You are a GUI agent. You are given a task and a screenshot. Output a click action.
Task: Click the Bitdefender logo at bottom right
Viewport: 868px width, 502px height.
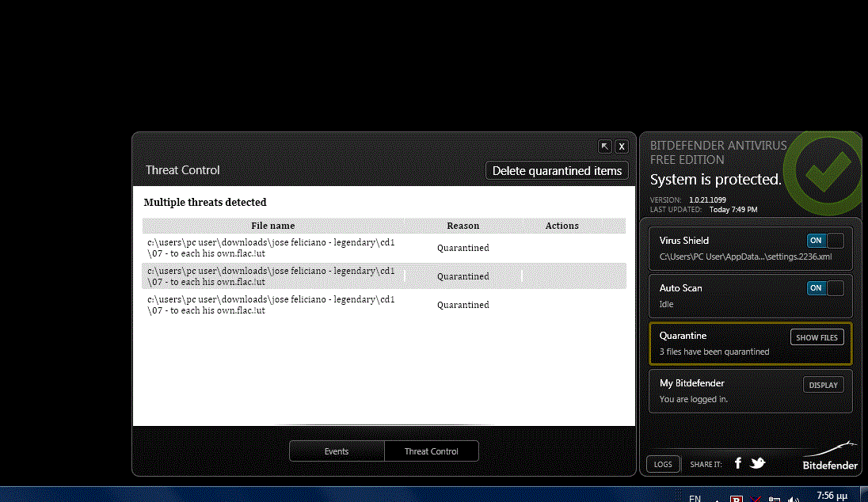point(830,459)
